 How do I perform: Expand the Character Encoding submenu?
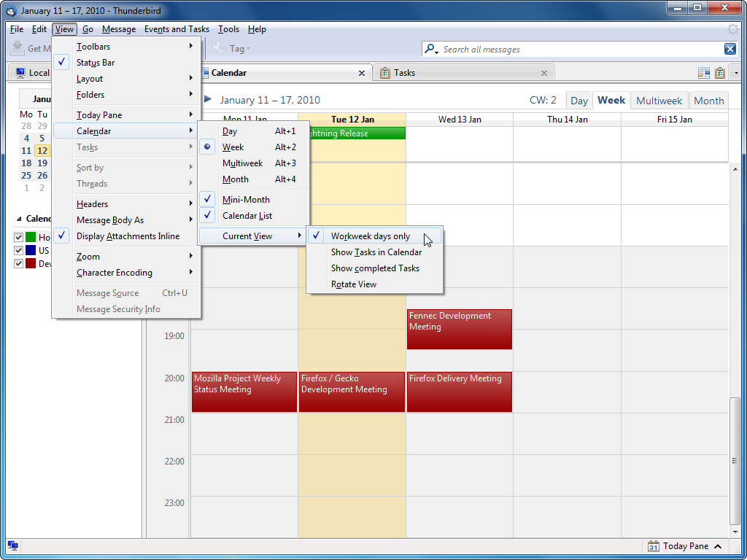tap(127, 273)
